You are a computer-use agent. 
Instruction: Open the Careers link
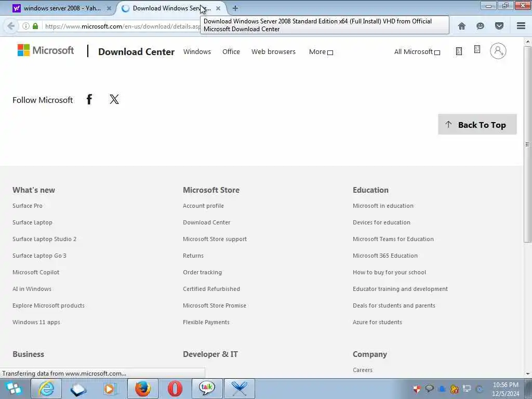[x=363, y=370]
